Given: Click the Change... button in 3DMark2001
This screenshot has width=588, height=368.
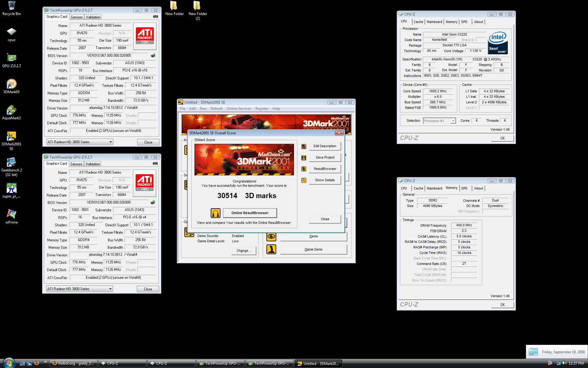Looking at the screenshot, I should (x=243, y=251).
